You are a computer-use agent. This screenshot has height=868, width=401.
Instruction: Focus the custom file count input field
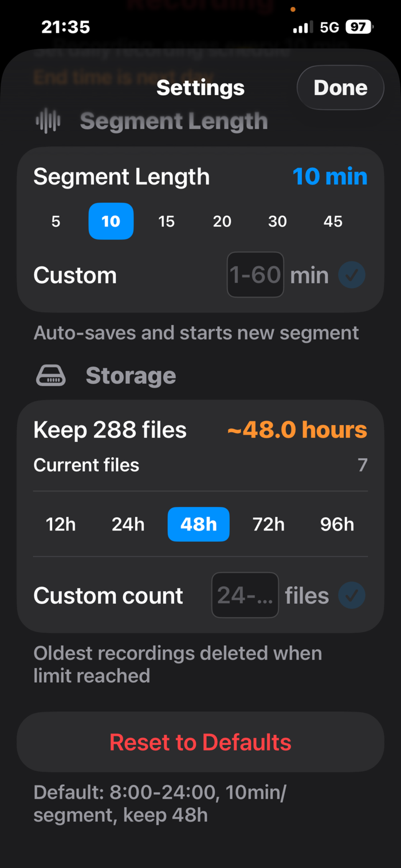(245, 595)
